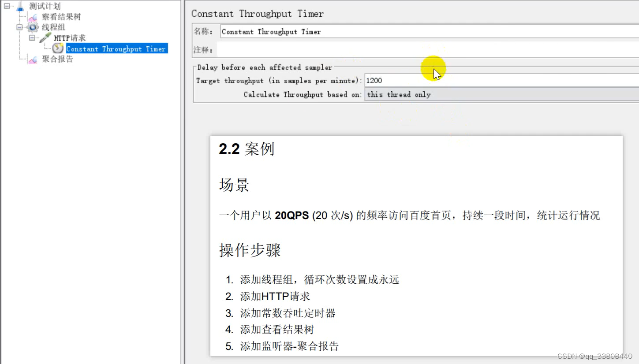This screenshot has width=639, height=364.
Task: Click the 察看结果树 listener icon
Action: 32,17
